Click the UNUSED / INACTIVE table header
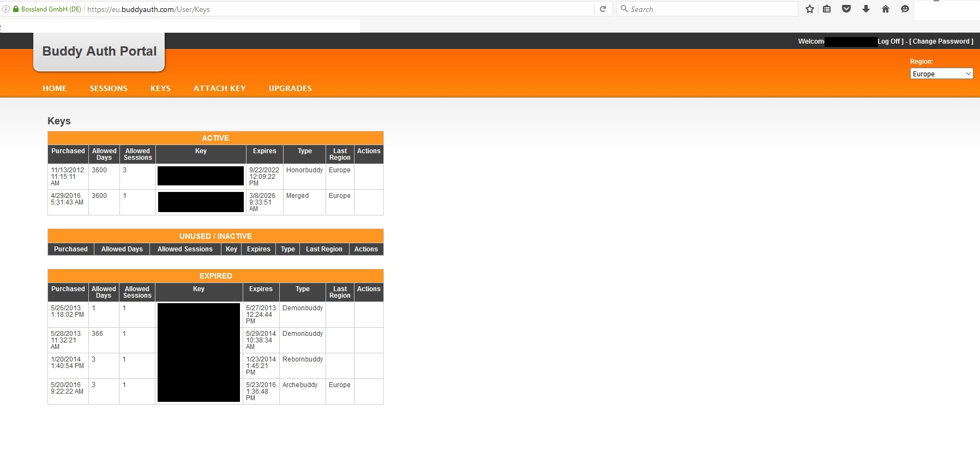Screen dimensions: 980x458 [215, 236]
